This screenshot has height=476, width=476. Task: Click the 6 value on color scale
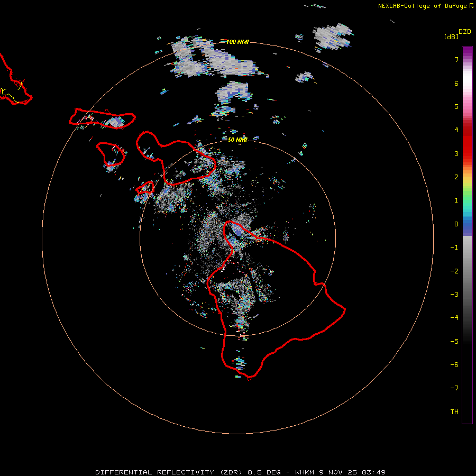[456, 83]
